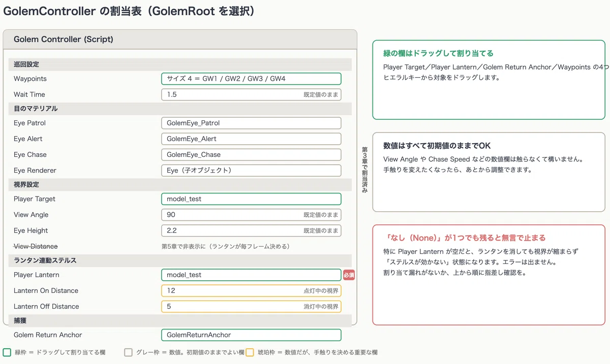Click the Waypoints field showing GW1 / GW2
610x364 pixels.
pyautogui.click(x=251, y=79)
